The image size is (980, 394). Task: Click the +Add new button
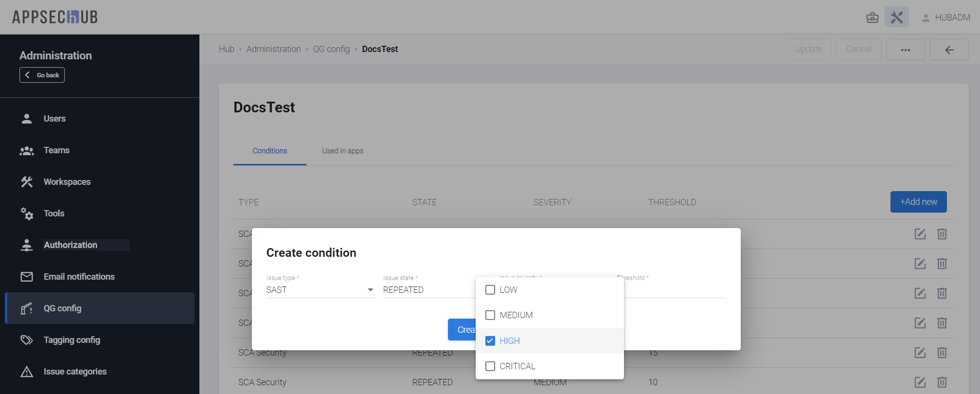click(x=918, y=202)
